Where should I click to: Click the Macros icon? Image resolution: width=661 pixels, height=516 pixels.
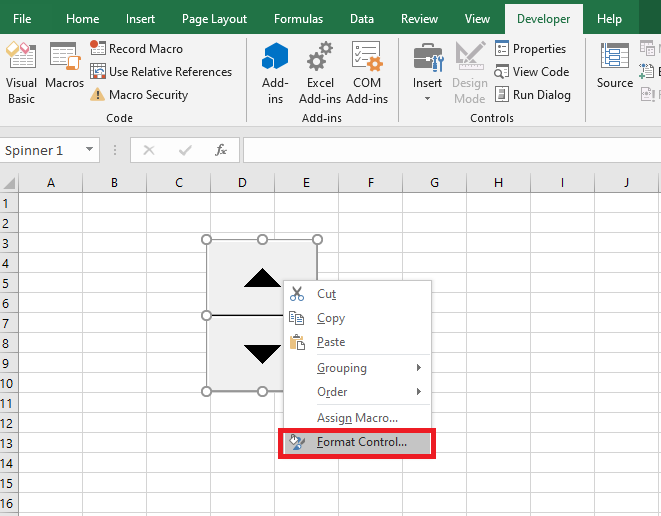pos(64,68)
